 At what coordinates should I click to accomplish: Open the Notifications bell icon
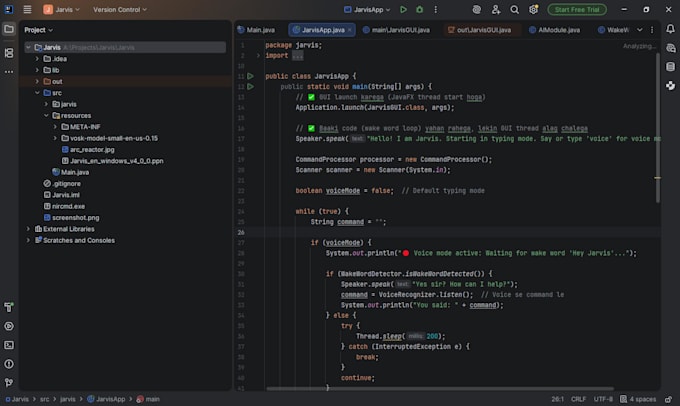[670, 29]
